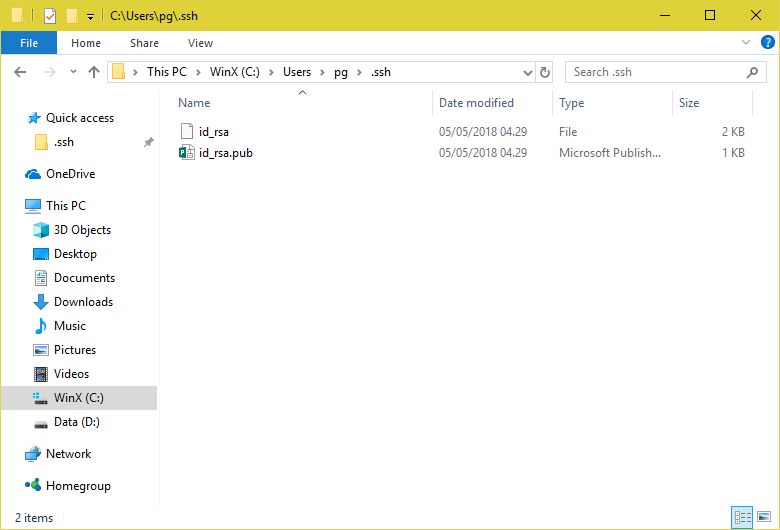Open the Customize Quick Access Toolbar dropdown
This screenshot has width=780, height=530.
pyautogui.click(x=90, y=16)
